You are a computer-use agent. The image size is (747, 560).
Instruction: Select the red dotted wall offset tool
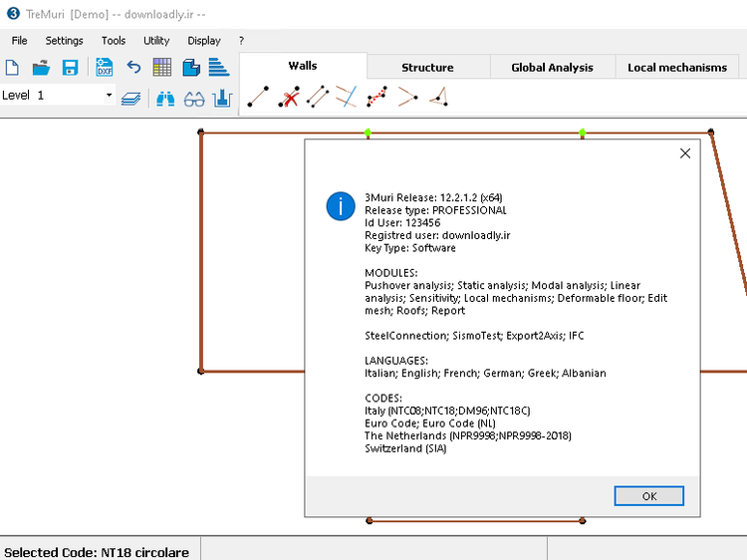pyautogui.click(x=376, y=97)
